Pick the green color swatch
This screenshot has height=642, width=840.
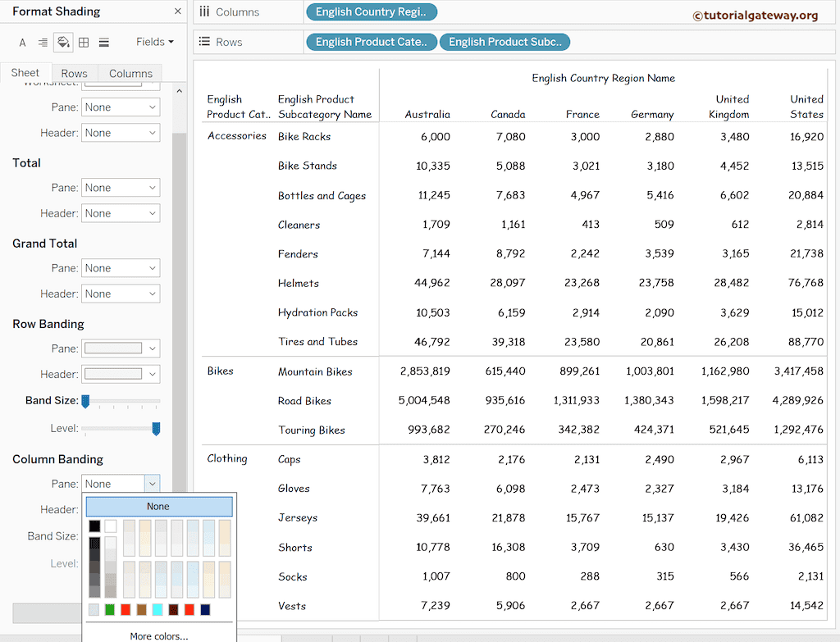tap(110, 609)
